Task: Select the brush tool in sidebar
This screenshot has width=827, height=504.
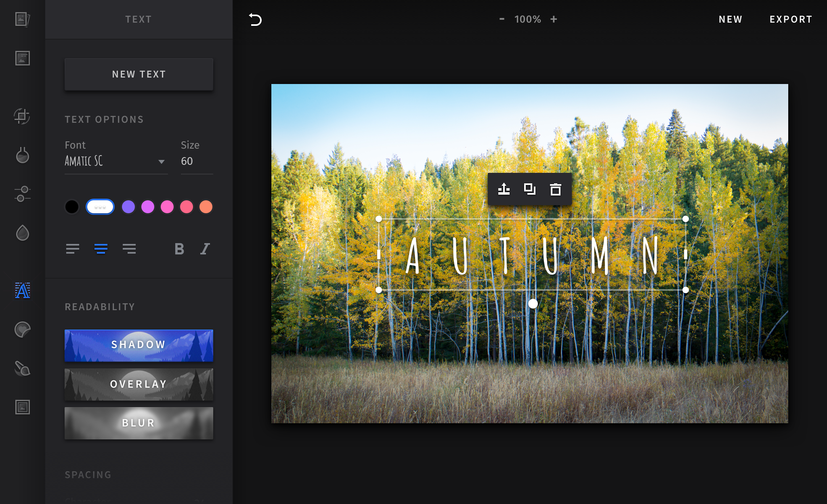Action: point(22,368)
